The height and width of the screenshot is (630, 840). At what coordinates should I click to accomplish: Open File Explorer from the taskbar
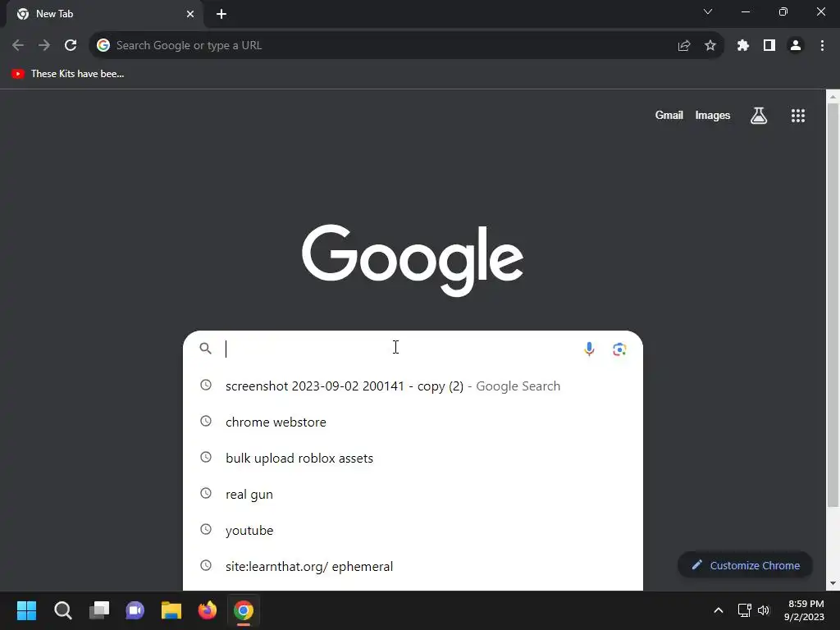(x=171, y=610)
